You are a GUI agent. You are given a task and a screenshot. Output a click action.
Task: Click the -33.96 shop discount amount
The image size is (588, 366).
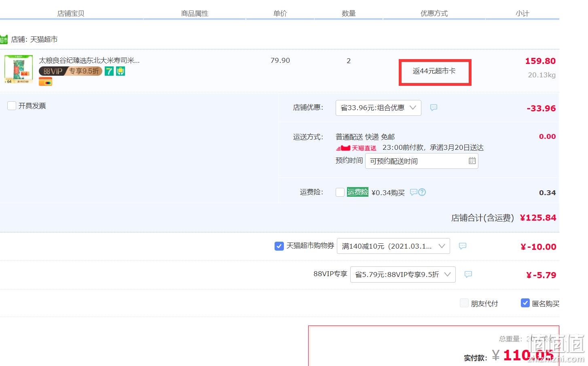[x=541, y=109]
